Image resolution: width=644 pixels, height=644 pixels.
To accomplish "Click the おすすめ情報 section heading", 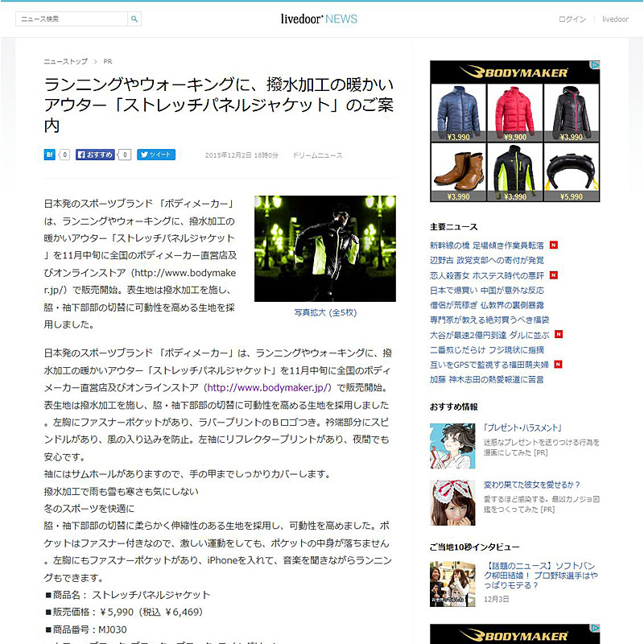I will 454,407.
